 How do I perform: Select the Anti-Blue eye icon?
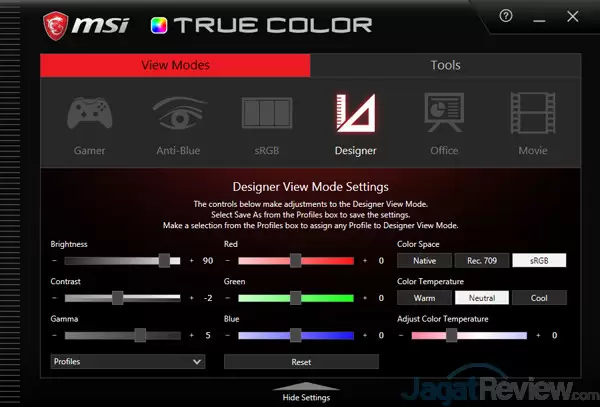point(179,113)
